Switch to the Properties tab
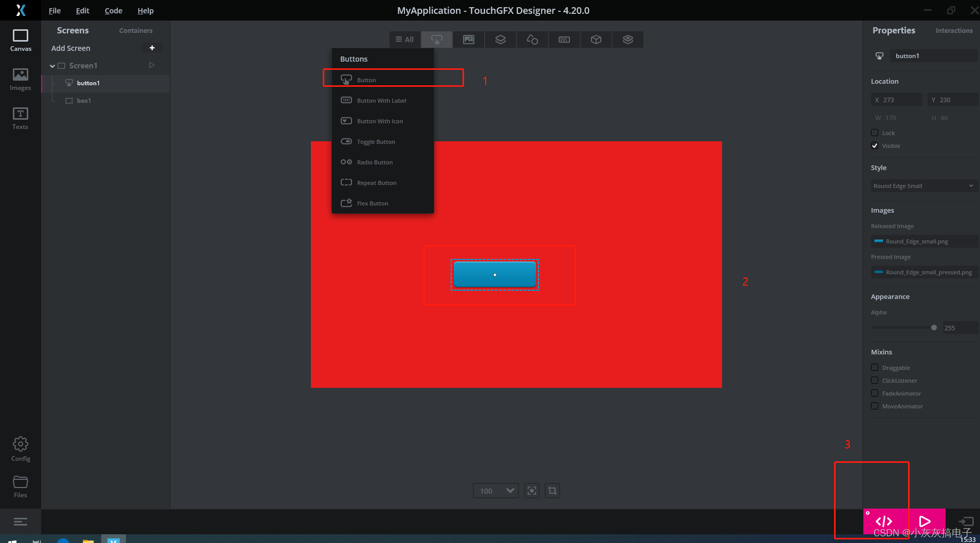 [894, 30]
